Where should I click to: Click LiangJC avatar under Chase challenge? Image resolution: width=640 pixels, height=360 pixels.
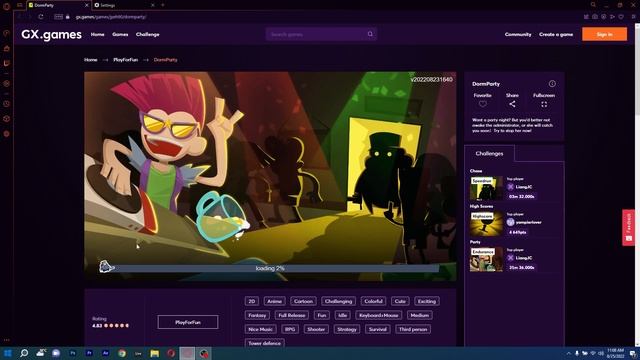[510, 187]
